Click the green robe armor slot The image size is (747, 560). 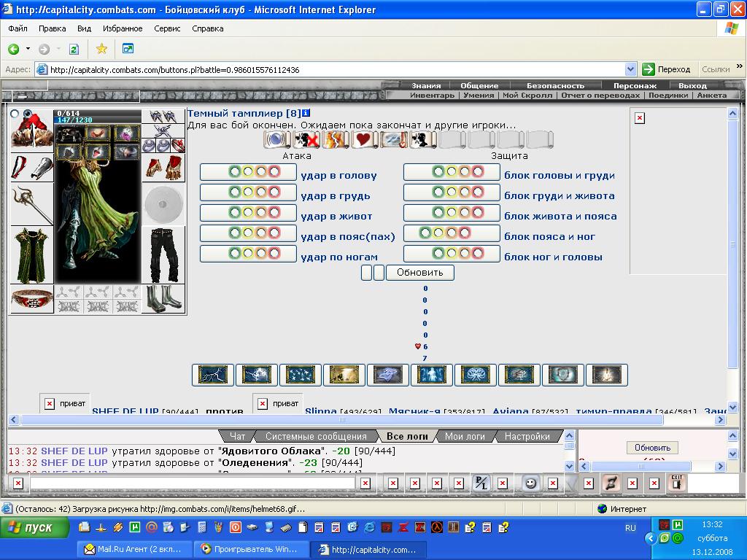click(32, 256)
